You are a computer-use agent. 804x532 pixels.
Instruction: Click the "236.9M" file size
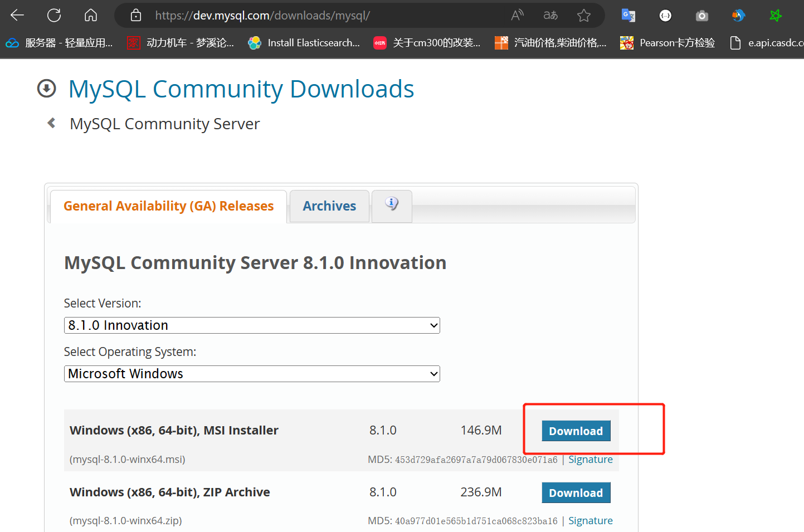[x=481, y=492]
